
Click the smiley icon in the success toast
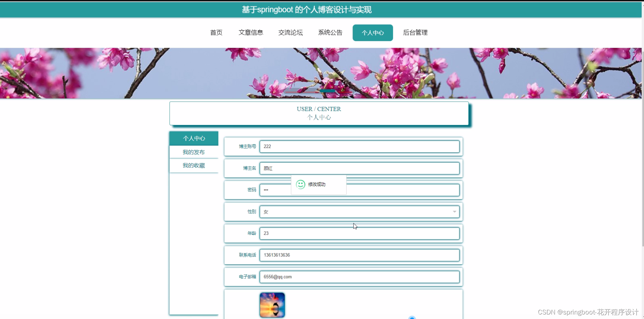point(301,184)
